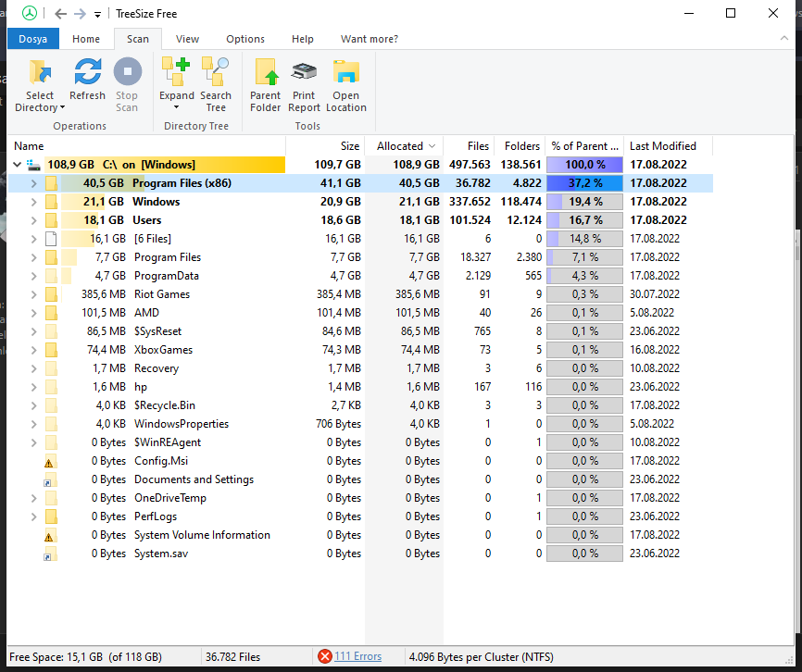
Task: Click the Stop Scan icon
Action: click(x=128, y=71)
